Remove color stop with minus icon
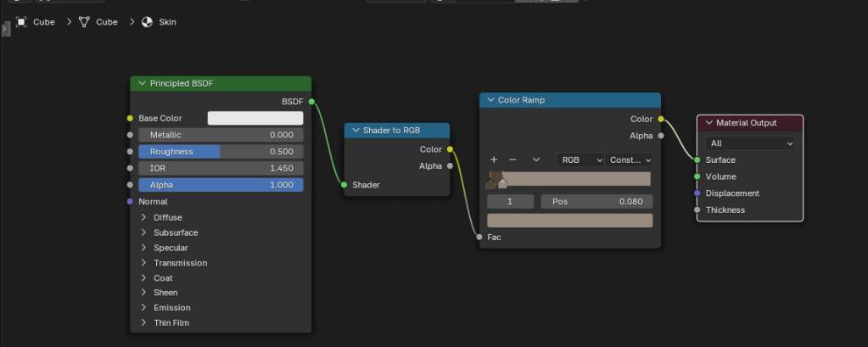This screenshot has width=868, height=347. point(512,160)
